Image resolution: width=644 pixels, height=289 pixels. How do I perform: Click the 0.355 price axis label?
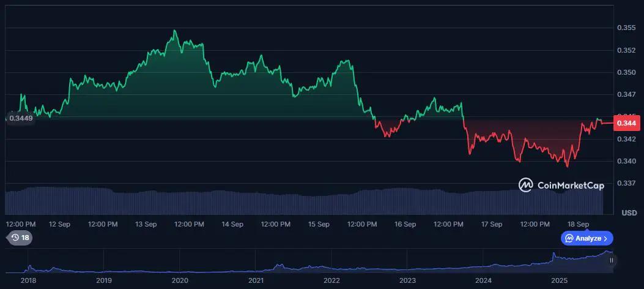coord(625,28)
